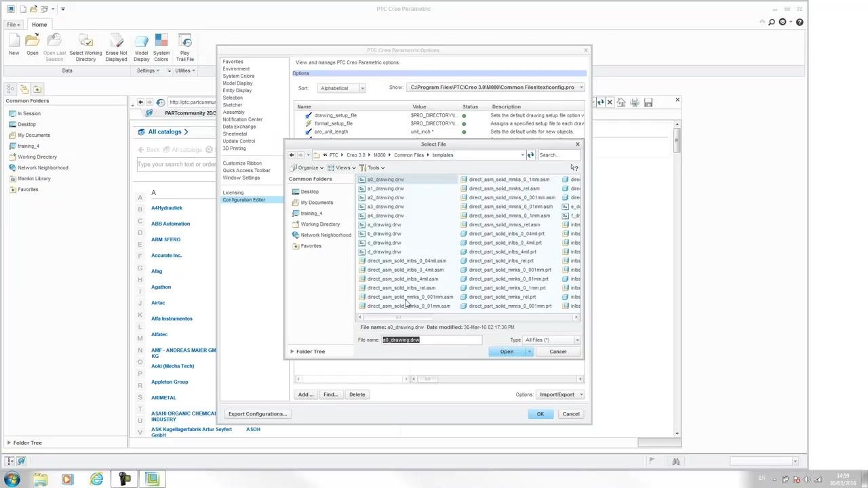Viewport: 868px width, 488px height.
Task: Click the File name input field
Action: tap(432, 340)
